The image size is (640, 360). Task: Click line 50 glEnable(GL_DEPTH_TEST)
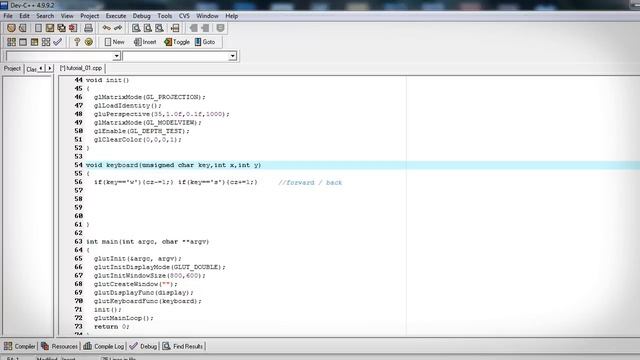(142, 131)
